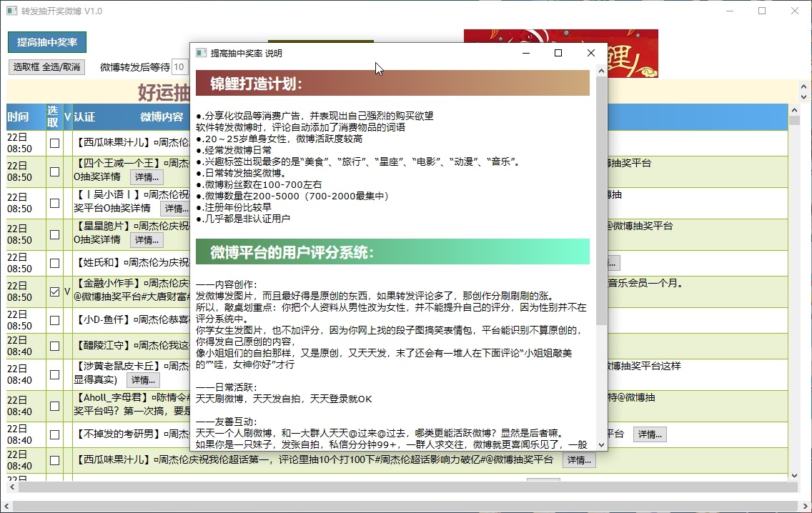Click the 22日 08:50 time of first row
This screenshot has width=812, height=513.
pos(20,143)
